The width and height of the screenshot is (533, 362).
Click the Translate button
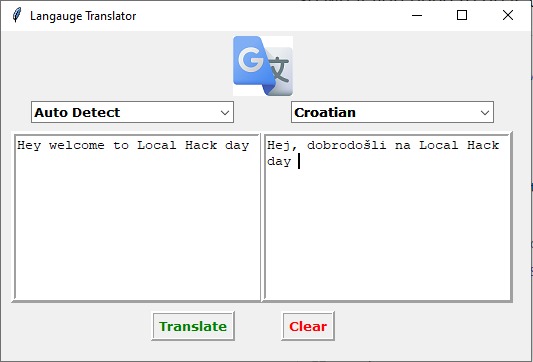[193, 326]
